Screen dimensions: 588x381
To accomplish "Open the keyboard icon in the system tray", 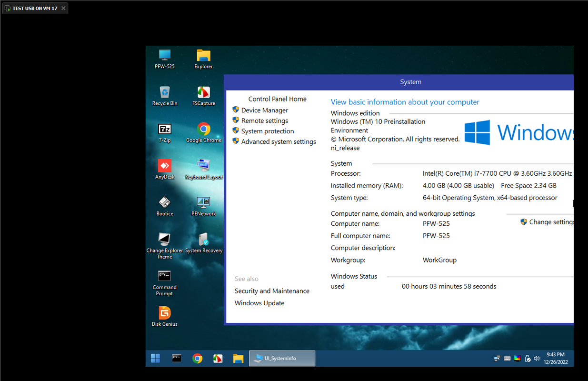I will point(507,359).
